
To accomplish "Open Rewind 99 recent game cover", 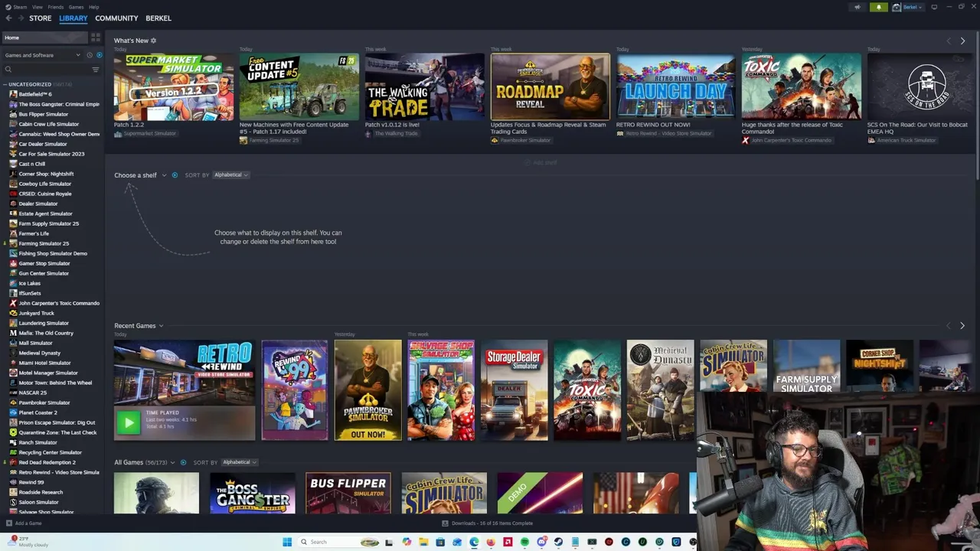I will [295, 390].
